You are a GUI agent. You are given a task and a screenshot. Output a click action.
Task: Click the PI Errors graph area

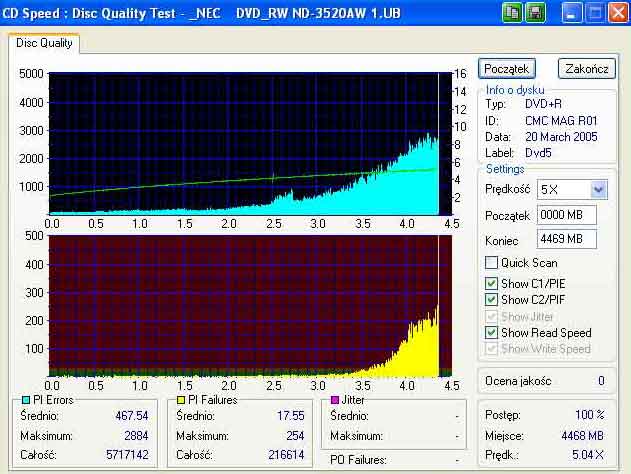click(250, 144)
